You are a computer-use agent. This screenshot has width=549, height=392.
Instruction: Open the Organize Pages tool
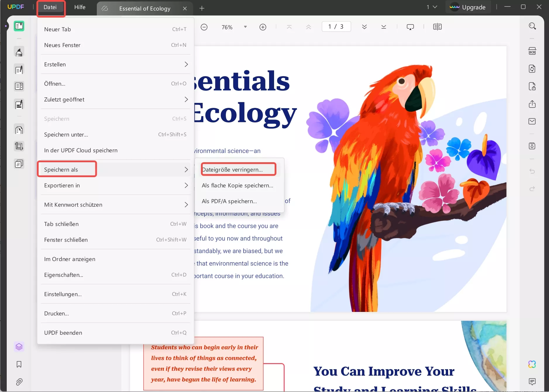19,129
